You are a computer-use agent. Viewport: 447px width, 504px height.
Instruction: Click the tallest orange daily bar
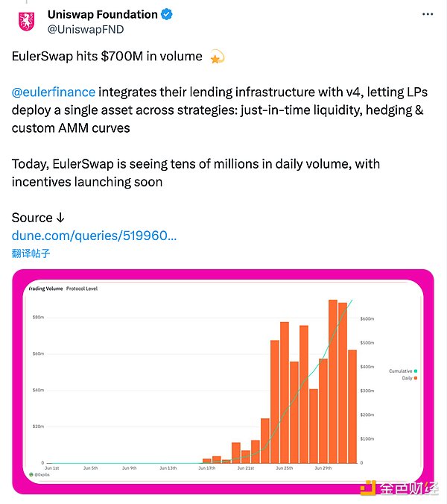333,380
